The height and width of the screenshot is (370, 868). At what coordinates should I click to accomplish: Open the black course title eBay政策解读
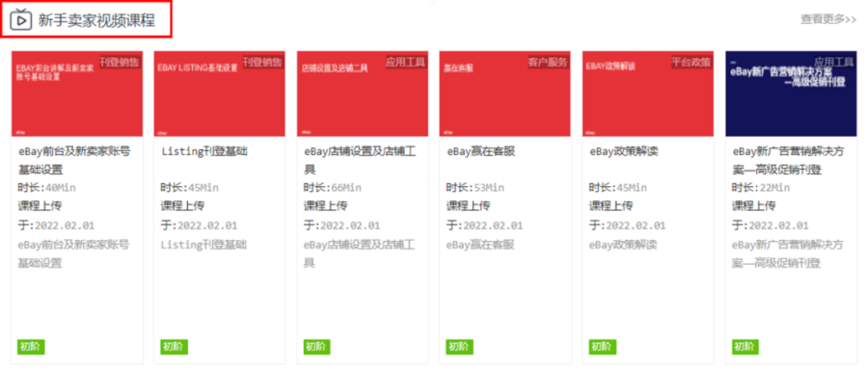tap(624, 151)
